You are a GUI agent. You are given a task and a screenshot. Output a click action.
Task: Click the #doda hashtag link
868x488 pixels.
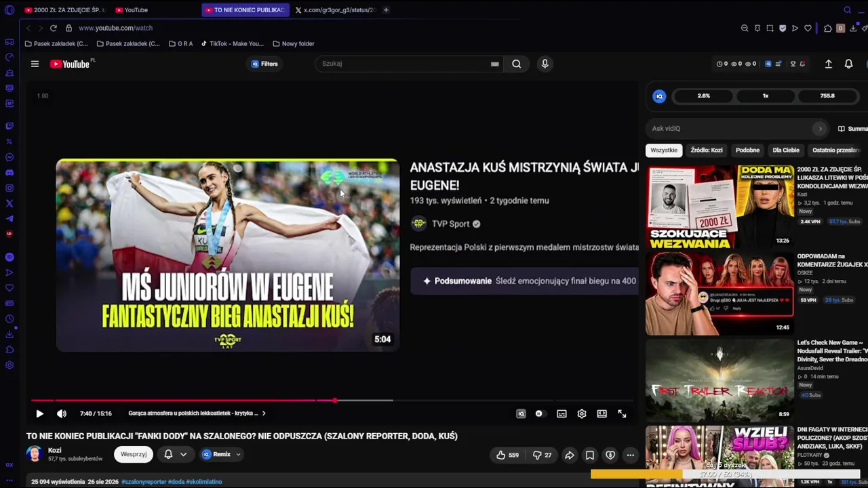pyautogui.click(x=176, y=482)
